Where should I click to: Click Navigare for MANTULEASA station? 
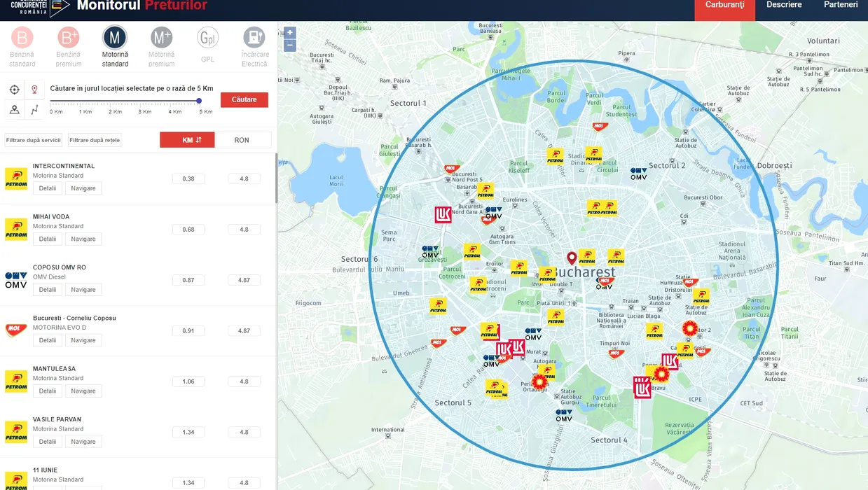[x=83, y=391]
